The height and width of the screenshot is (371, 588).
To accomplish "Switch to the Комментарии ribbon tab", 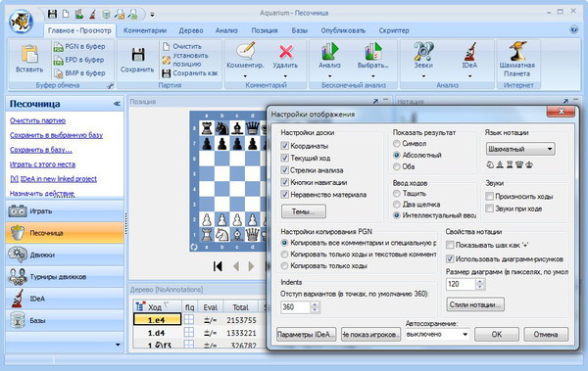I will (145, 30).
